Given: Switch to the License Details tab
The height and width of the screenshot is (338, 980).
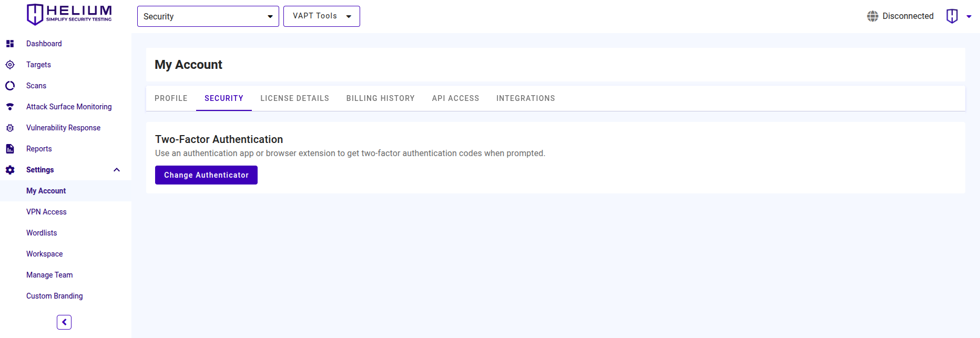Looking at the screenshot, I should [x=294, y=98].
